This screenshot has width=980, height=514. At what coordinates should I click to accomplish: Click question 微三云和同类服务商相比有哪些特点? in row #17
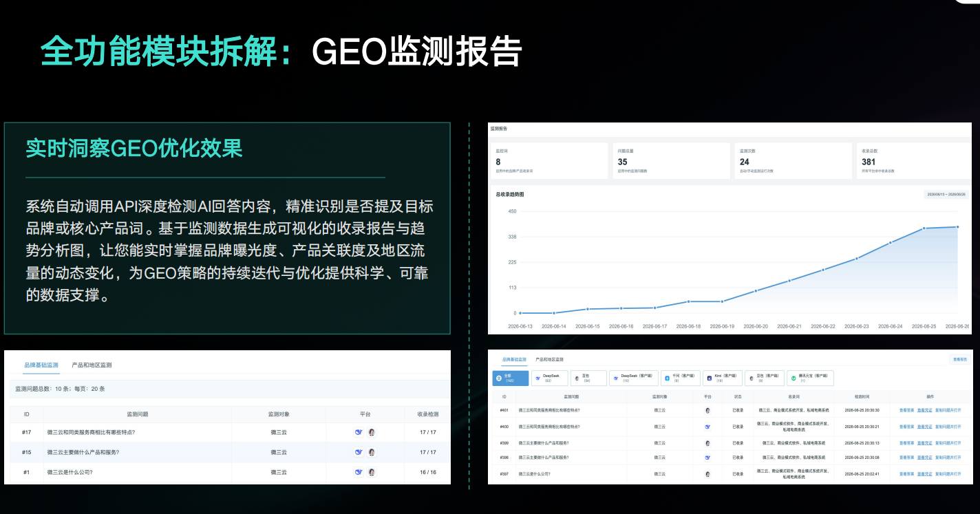pyautogui.click(x=91, y=432)
